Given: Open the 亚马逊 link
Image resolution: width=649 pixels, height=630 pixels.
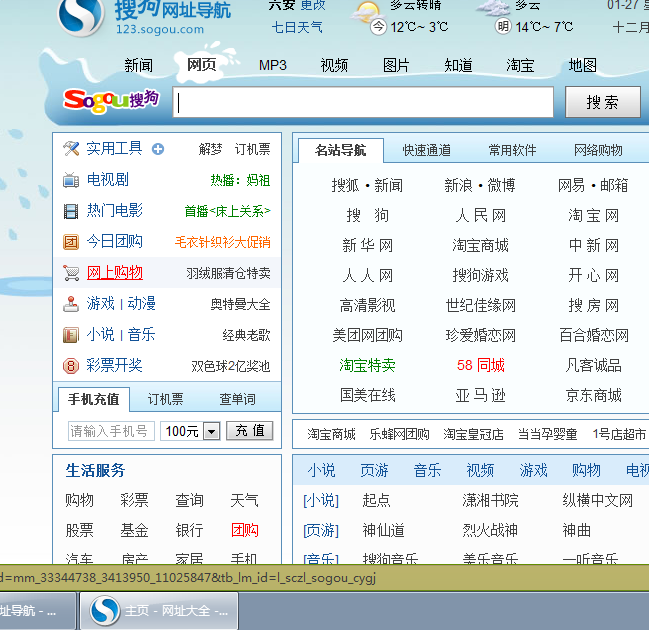Looking at the screenshot, I should point(481,396).
